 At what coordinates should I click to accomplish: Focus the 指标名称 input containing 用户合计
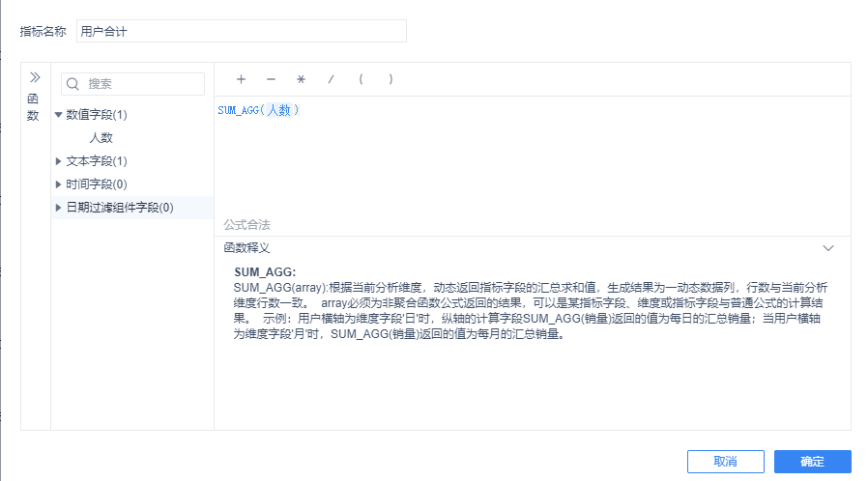pyautogui.click(x=242, y=31)
